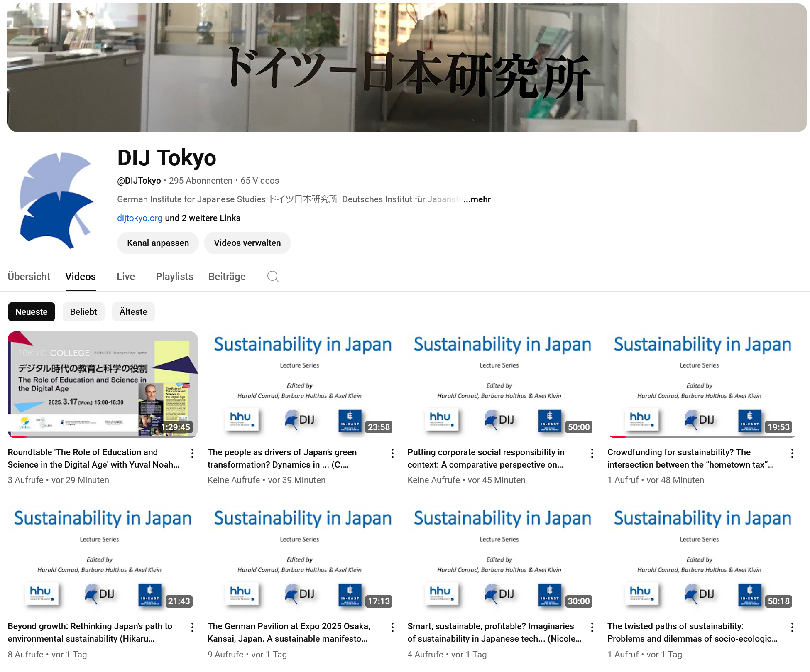Open 'The people as drivers' video title

pos(282,459)
